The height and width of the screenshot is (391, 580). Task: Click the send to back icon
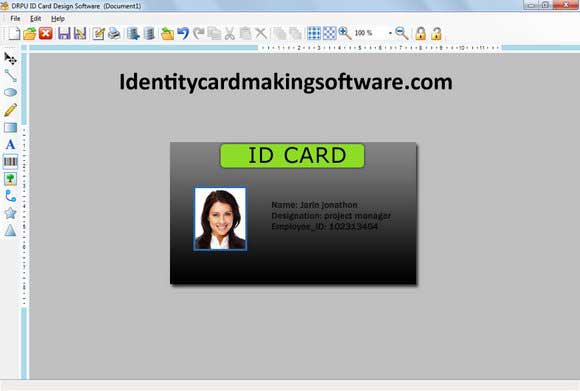[x=295, y=33]
